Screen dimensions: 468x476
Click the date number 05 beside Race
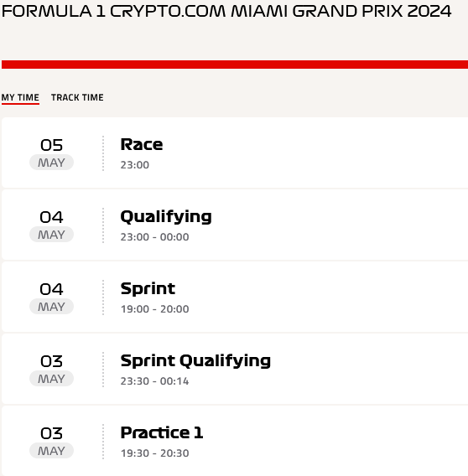click(x=51, y=145)
